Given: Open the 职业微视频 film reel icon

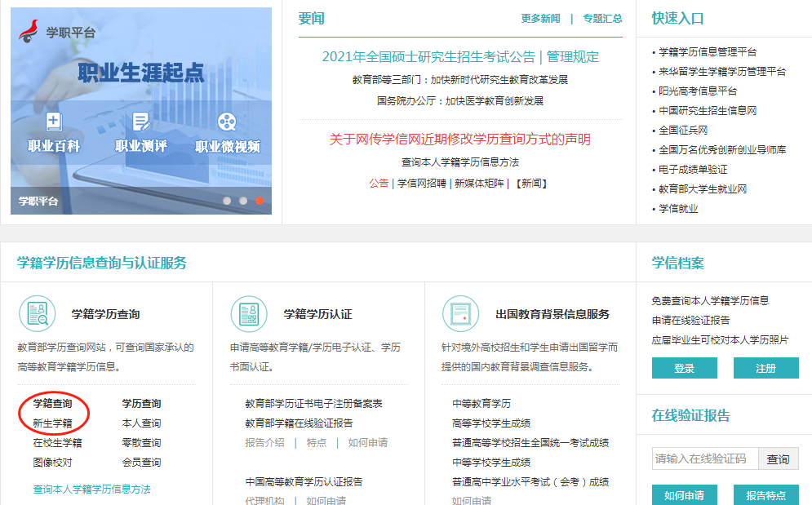Looking at the screenshot, I should pos(227,122).
